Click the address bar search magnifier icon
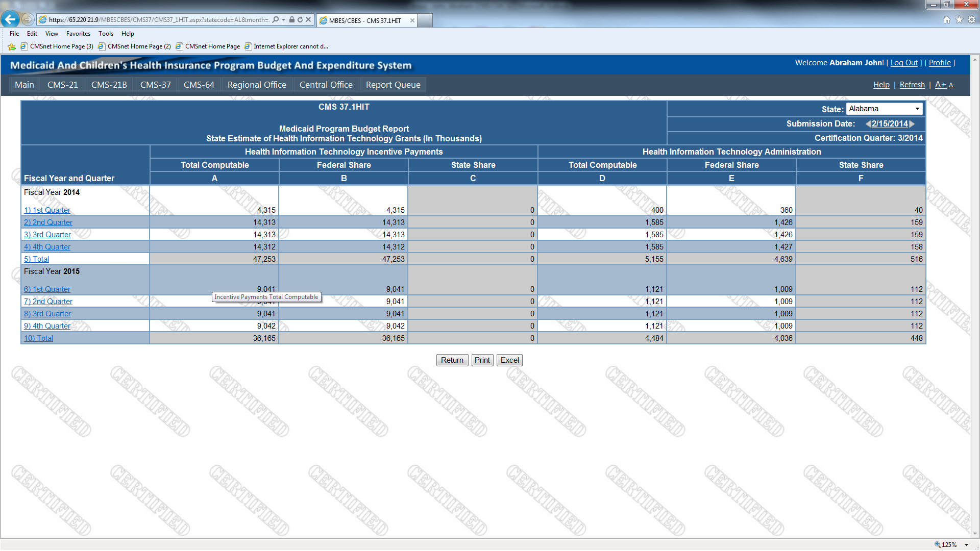 click(276, 19)
